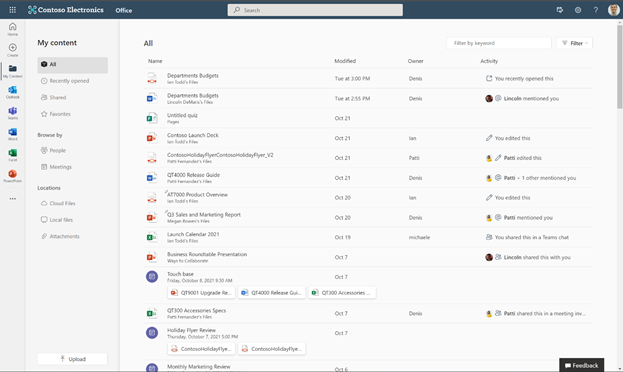The width and height of the screenshot is (623, 372).
Task: Launch Excel from the app rail
Action: 13,155
